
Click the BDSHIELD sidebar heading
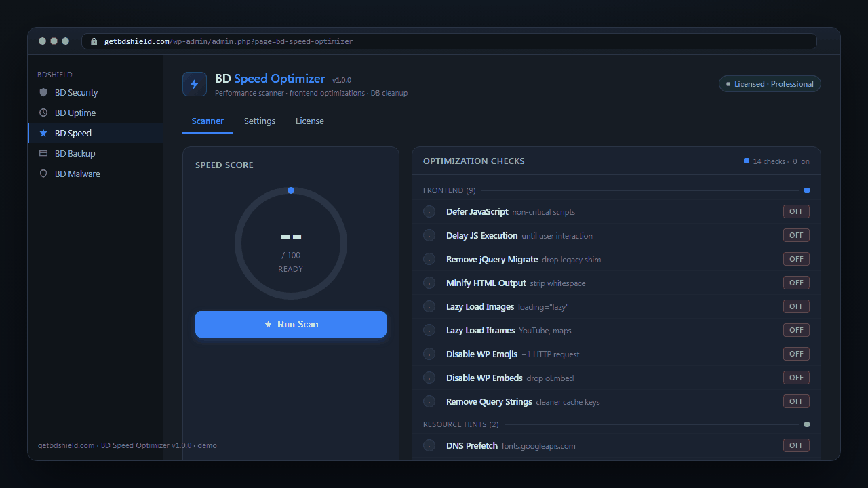55,75
